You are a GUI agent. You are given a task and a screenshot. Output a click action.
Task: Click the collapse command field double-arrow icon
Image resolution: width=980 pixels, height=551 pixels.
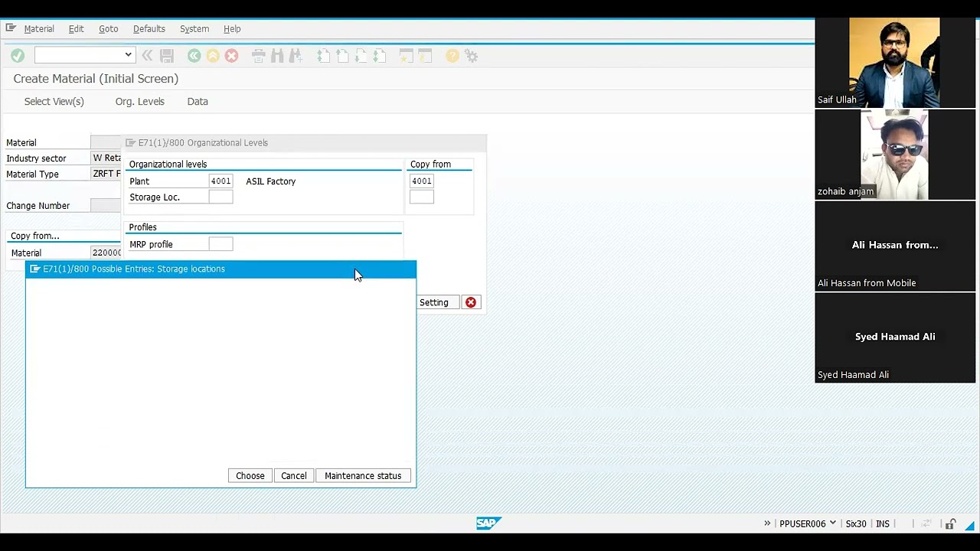pos(147,56)
